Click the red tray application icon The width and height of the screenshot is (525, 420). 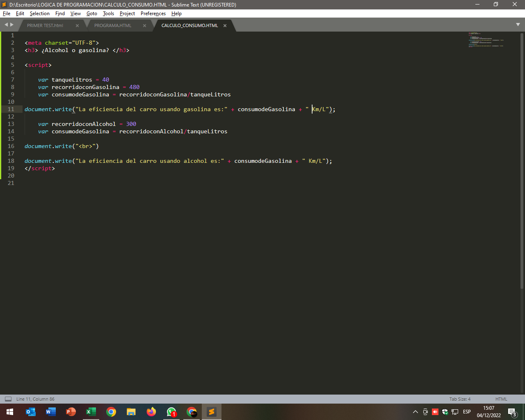435,412
